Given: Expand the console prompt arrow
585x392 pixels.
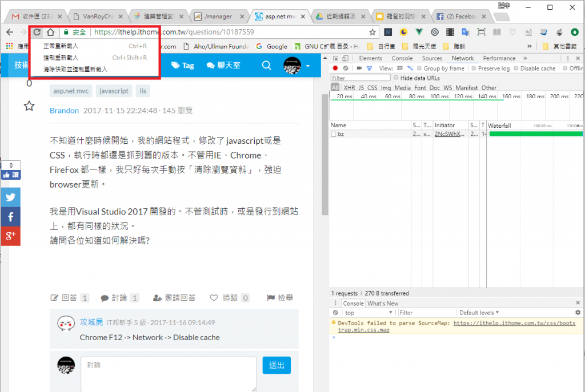Looking at the screenshot, I should pyautogui.click(x=334, y=338).
